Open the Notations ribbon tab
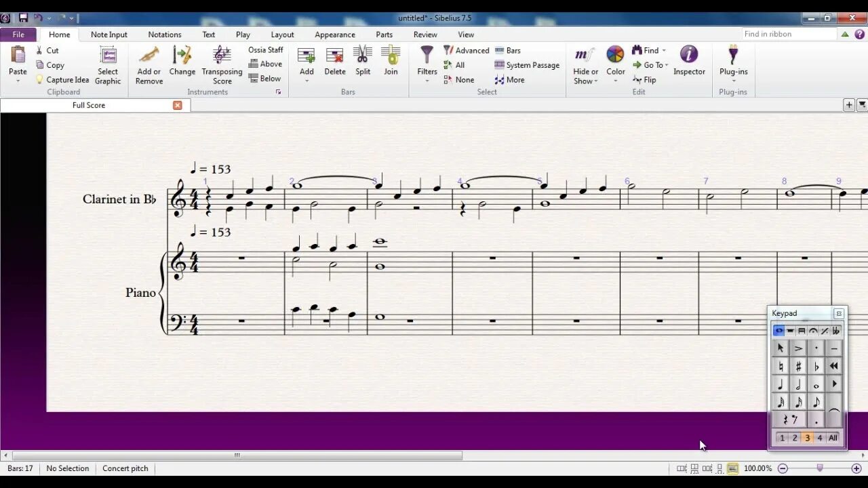 click(165, 35)
